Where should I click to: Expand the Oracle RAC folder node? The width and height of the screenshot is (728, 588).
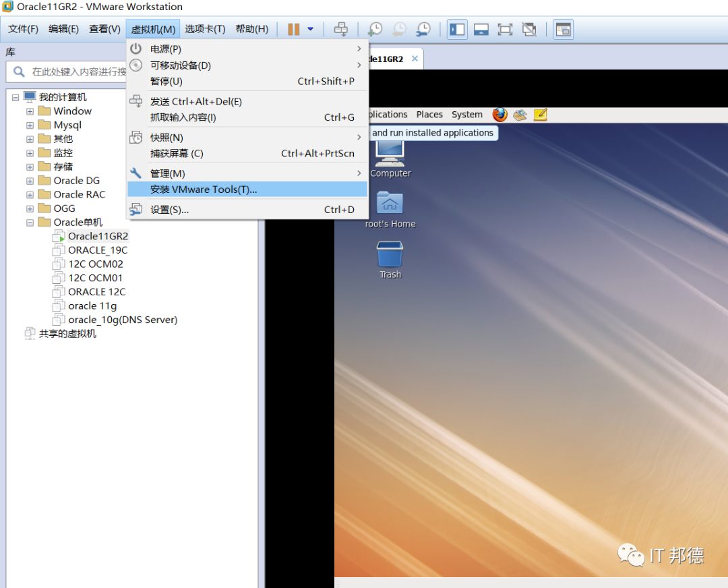point(30,195)
